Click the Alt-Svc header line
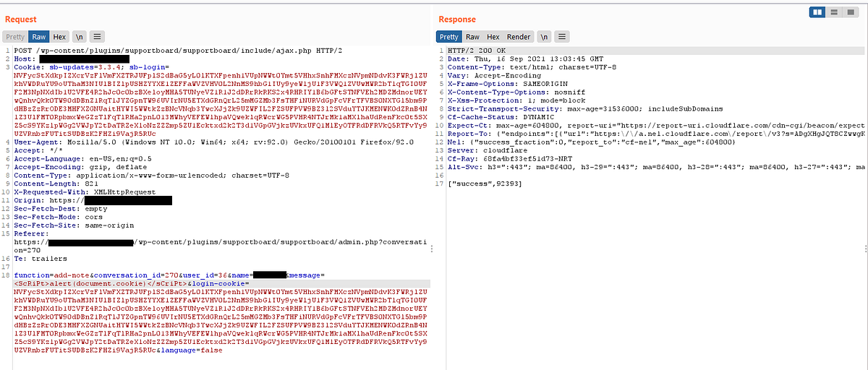This screenshot has width=868, height=370. click(655, 168)
